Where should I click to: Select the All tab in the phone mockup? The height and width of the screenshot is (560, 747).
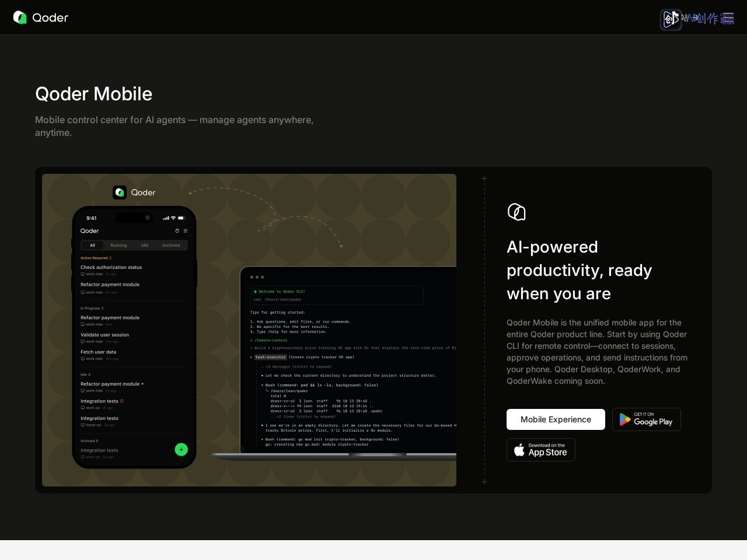(x=92, y=246)
